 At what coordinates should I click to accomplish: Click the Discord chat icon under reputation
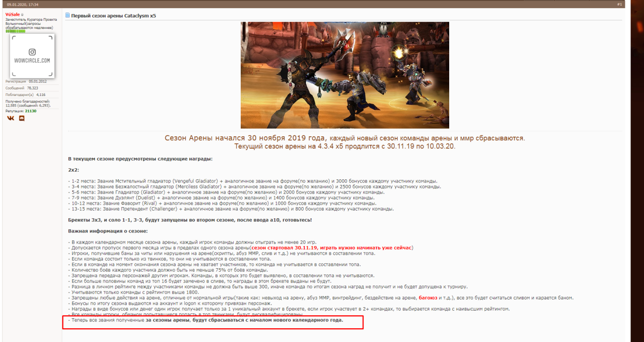[22, 118]
